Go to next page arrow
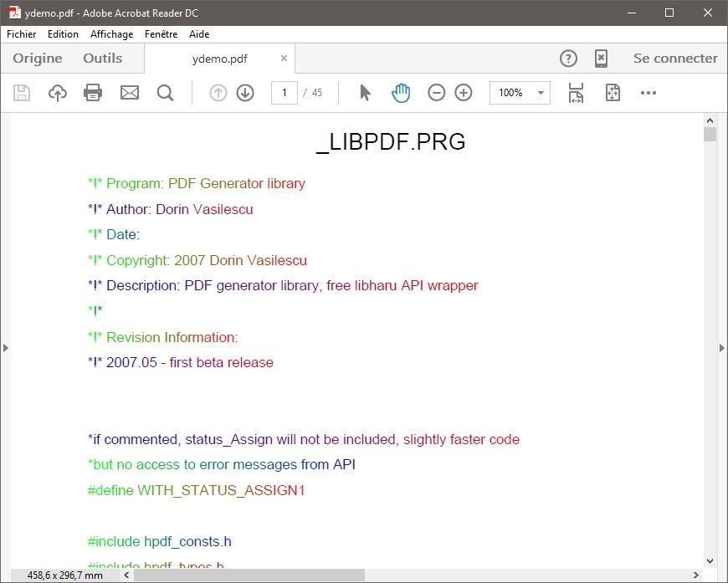Image resolution: width=728 pixels, height=583 pixels. (245, 93)
